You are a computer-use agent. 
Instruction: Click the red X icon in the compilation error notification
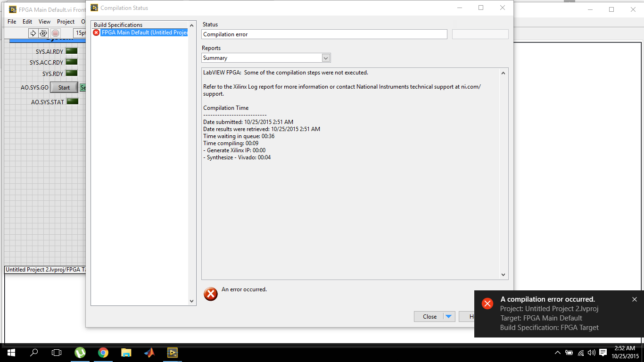pos(487,304)
